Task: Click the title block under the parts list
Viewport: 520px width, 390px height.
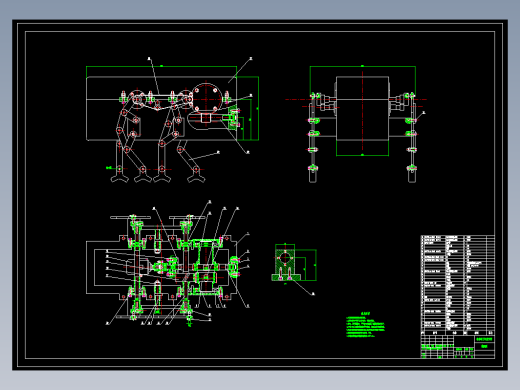Action: click(x=458, y=347)
